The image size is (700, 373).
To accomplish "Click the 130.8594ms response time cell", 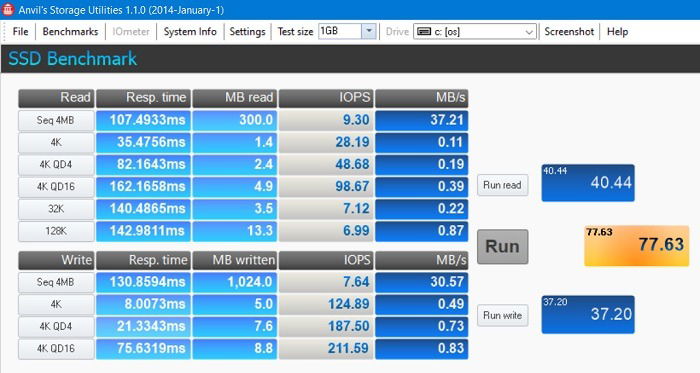I will (143, 282).
